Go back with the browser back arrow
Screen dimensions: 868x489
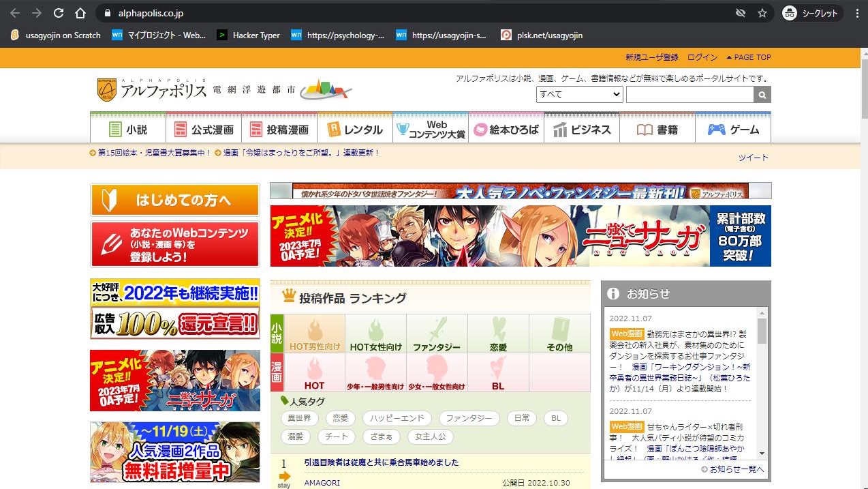click(15, 13)
